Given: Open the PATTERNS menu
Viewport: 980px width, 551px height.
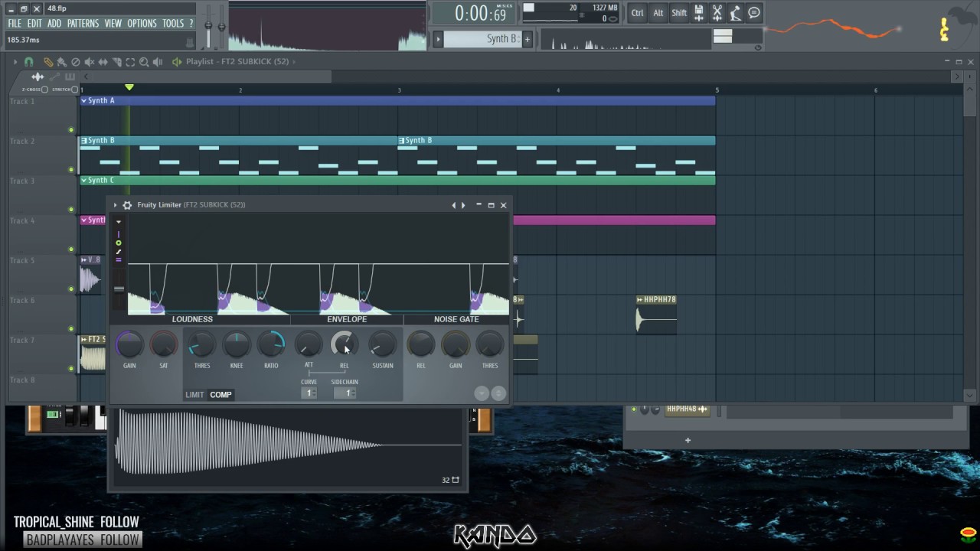Looking at the screenshot, I should 83,24.
